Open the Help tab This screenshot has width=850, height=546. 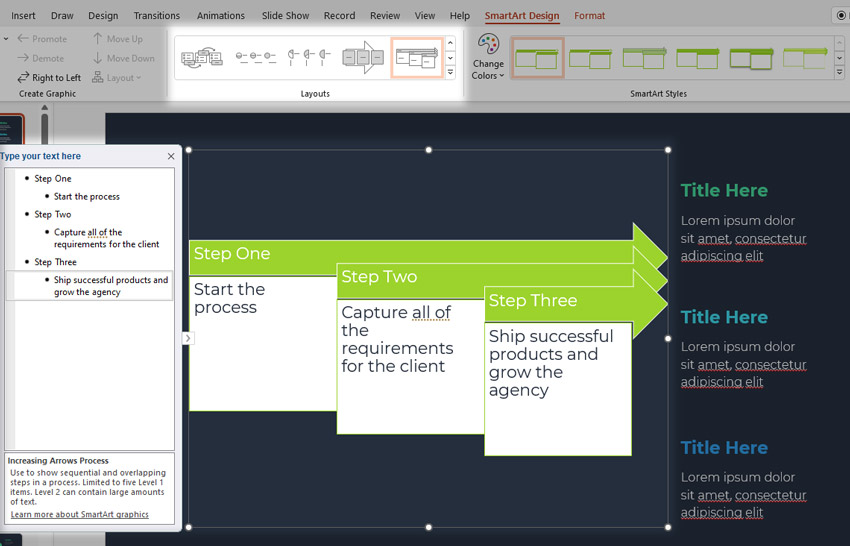460,16
